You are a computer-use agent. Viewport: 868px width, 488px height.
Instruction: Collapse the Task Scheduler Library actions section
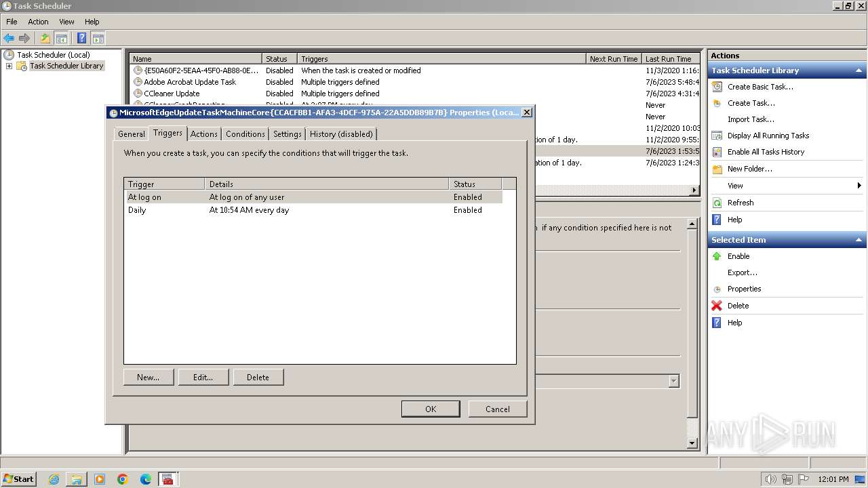859,70
